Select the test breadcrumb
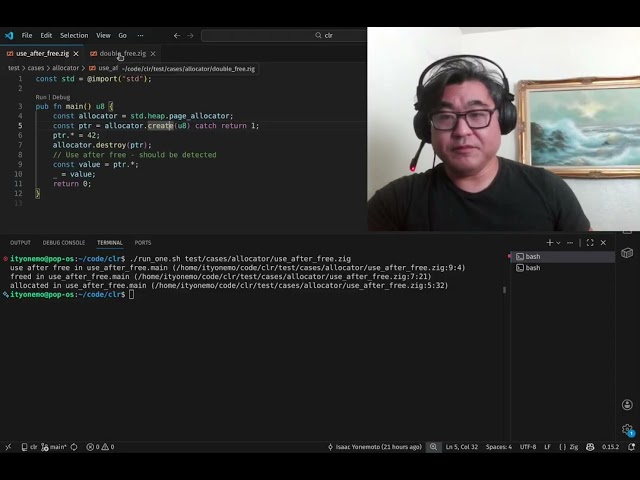Image resolution: width=640 pixels, height=480 pixels. pos(13,68)
